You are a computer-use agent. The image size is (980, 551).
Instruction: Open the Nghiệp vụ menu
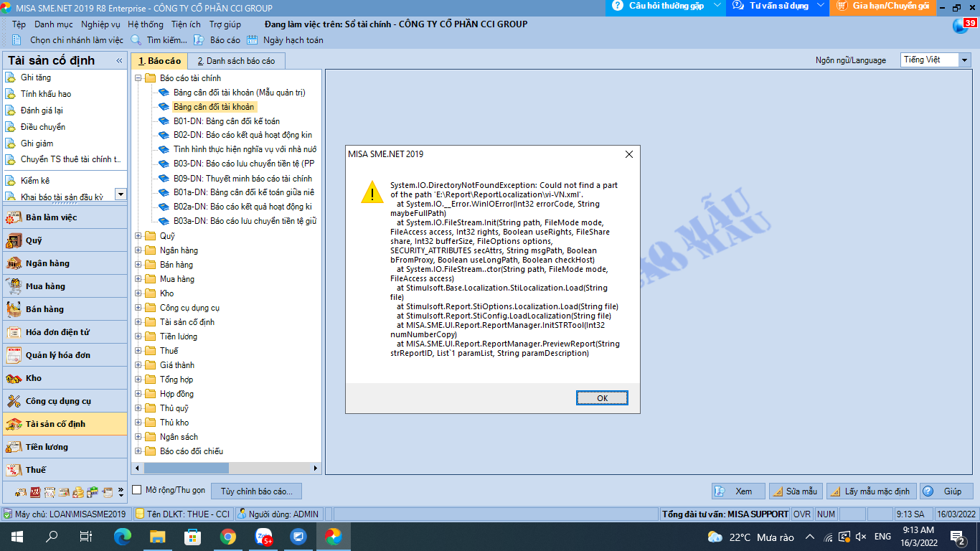[x=100, y=24]
